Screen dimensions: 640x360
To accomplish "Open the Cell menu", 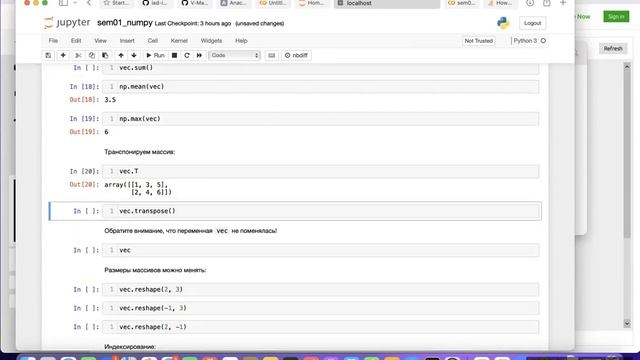I will click(x=153, y=41).
